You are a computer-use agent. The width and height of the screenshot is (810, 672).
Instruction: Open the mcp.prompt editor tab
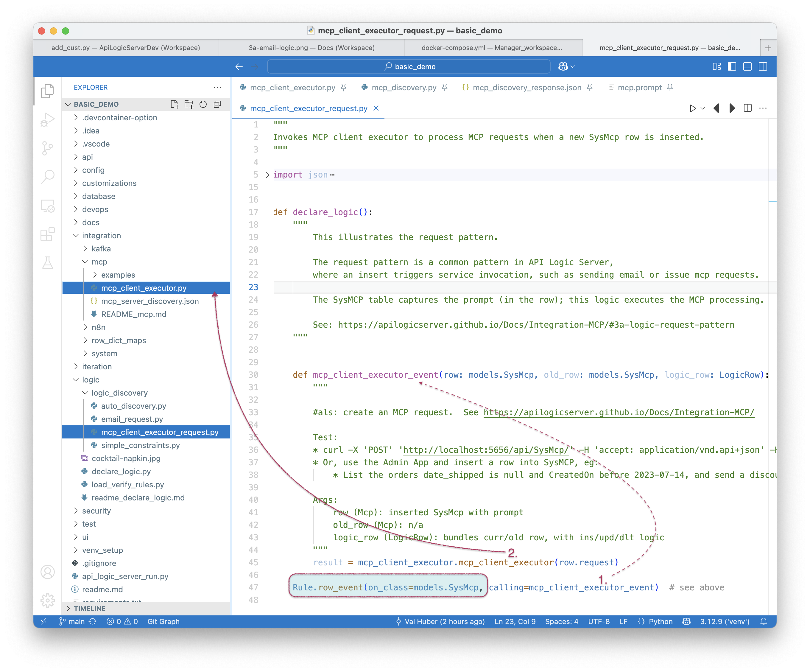point(640,88)
